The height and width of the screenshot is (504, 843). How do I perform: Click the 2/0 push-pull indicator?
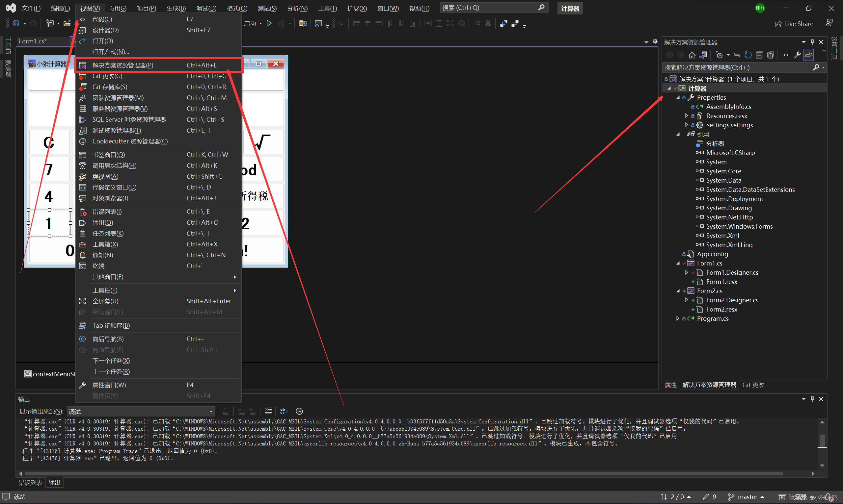(675, 497)
